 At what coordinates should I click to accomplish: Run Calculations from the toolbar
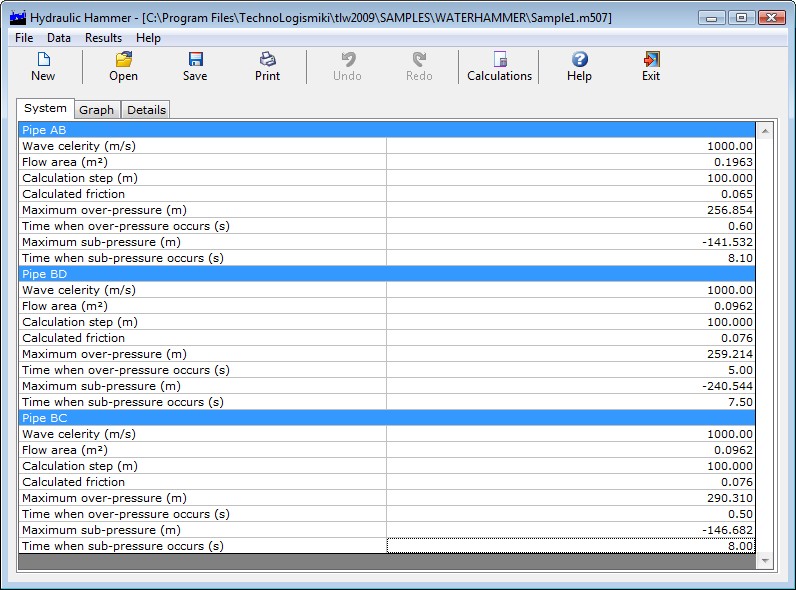click(499, 60)
